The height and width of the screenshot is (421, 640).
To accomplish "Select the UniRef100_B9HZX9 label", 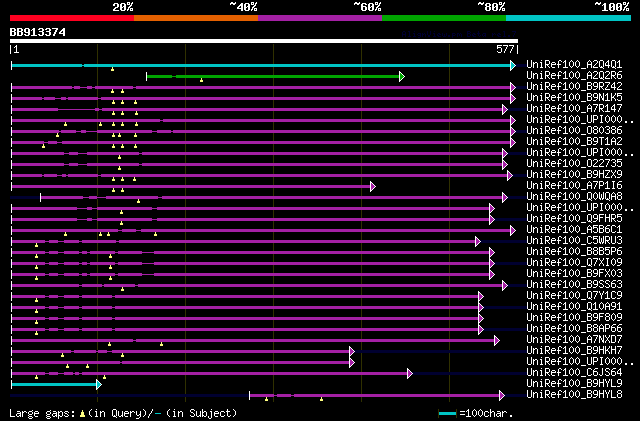I will (x=574, y=175).
